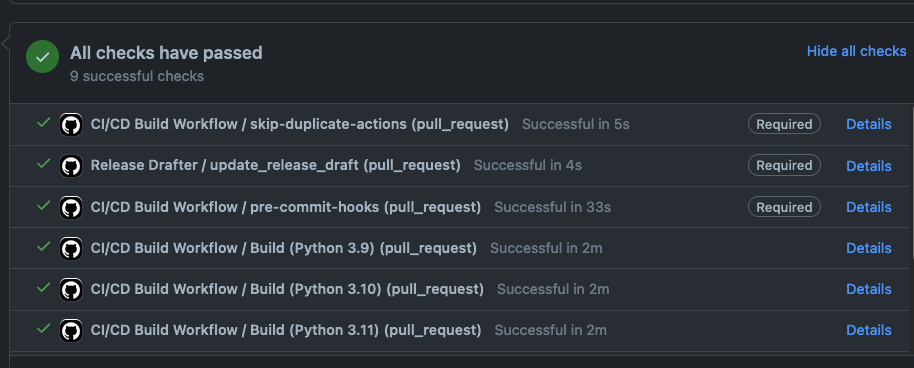Viewport: 914px width, 368px height.
Task: Click green checkmark of Build (Python 3.11) row
Action: coord(43,328)
